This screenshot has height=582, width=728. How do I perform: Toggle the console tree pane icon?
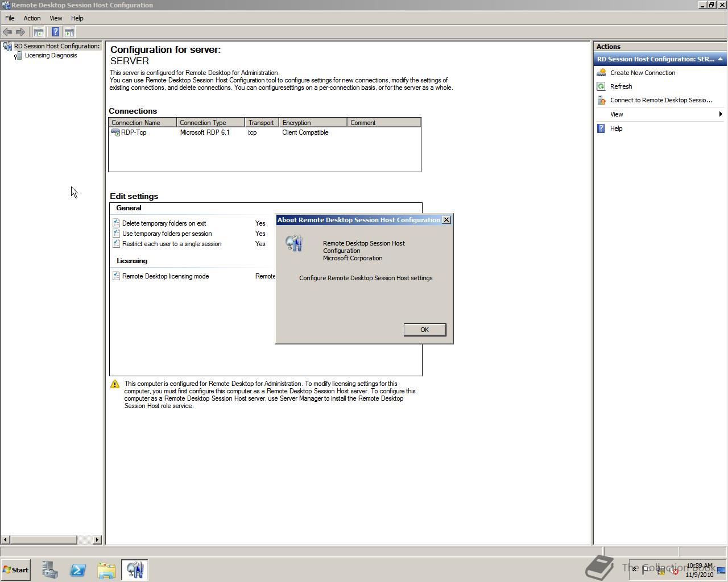pos(38,32)
